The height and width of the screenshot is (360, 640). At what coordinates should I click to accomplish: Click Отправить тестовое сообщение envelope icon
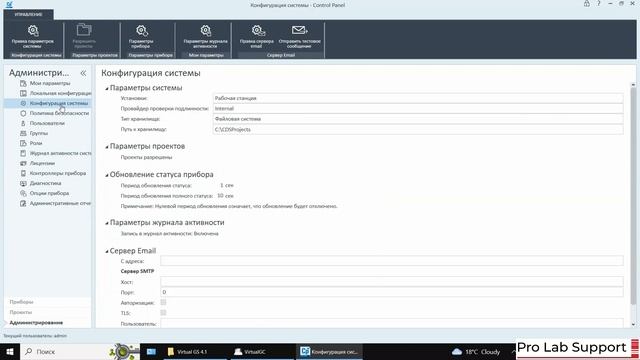[x=299, y=31]
